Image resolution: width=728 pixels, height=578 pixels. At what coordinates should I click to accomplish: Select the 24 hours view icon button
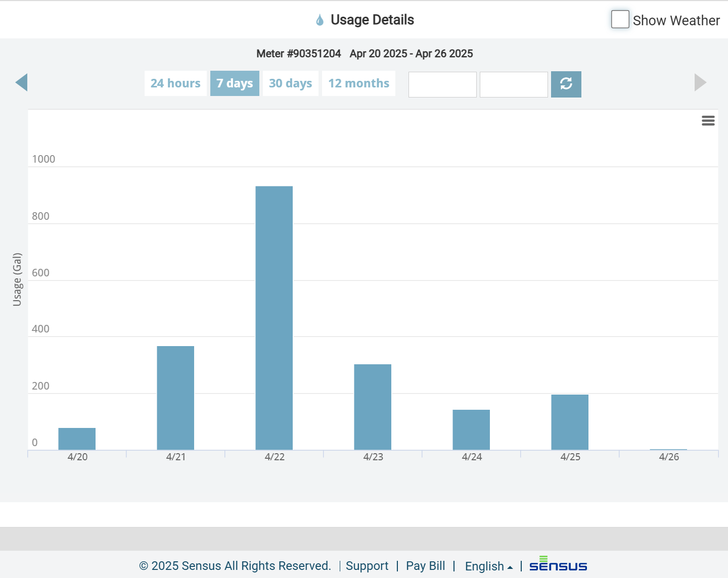coord(175,83)
